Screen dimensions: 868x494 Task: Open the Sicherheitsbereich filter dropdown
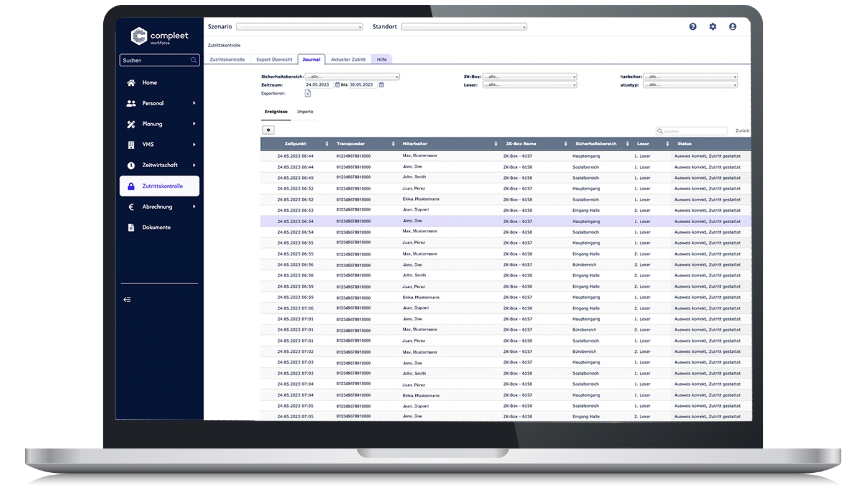(x=352, y=77)
